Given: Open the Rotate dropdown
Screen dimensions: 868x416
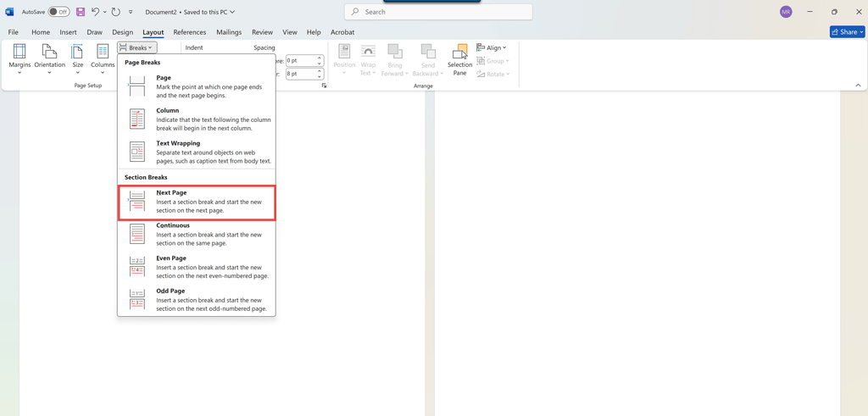Looking at the screenshot, I should (492, 74).
